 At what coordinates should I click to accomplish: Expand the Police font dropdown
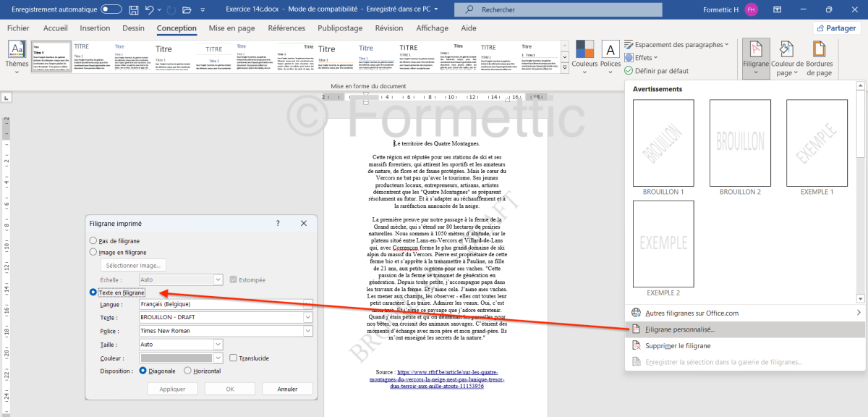(308, 331)
